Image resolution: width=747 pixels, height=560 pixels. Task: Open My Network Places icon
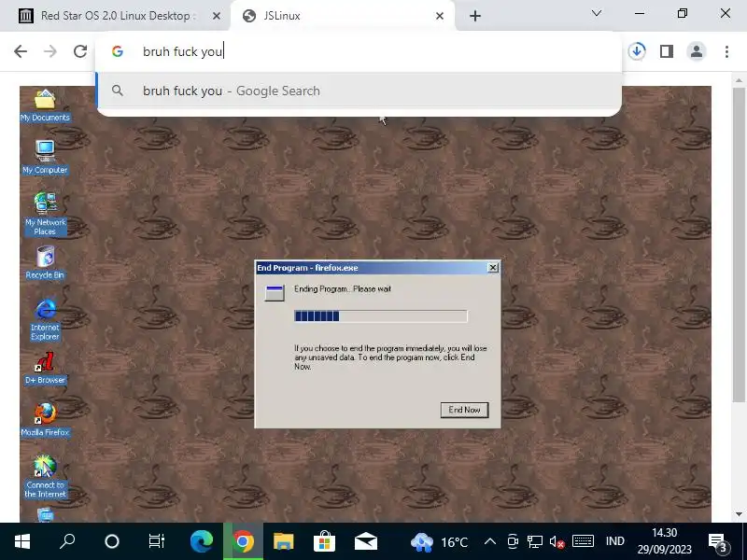(x=45, y=214)
